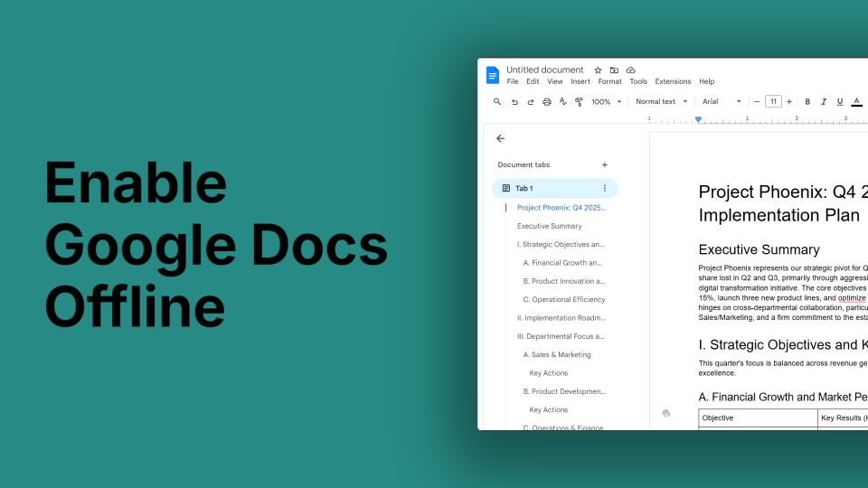Viewport: 868px width, 488px height.
Task: Toggle italic formatting
Action: (823, 102)
